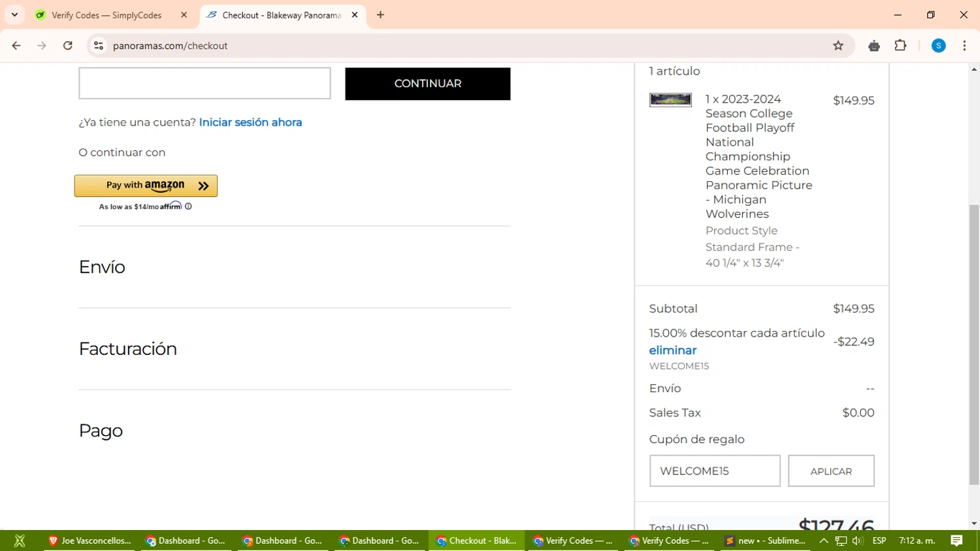
Task: Open the tab search dropdown arrow
Action: [14, 14]
